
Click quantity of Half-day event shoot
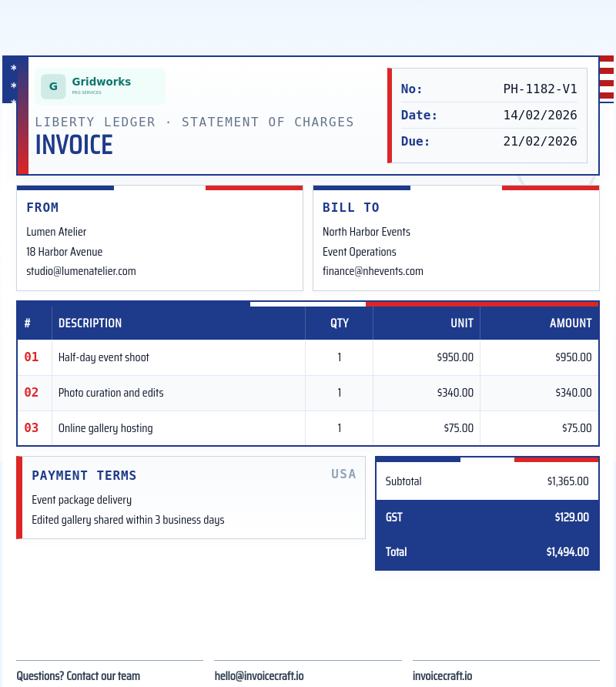point(339,357)
